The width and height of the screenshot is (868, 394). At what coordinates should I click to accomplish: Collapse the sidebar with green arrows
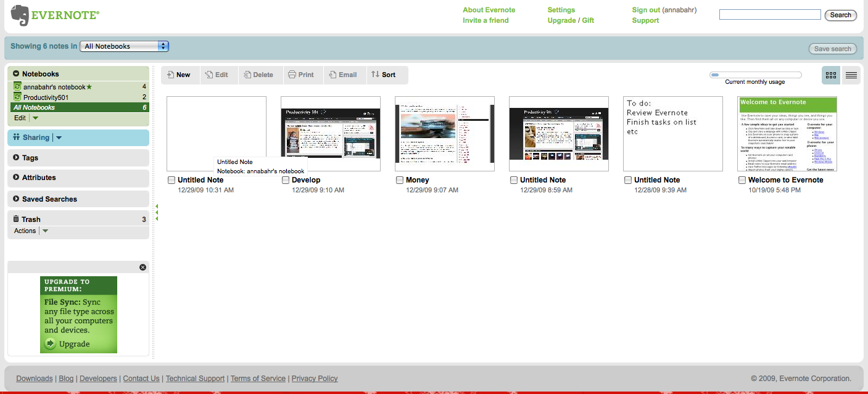tap(157, 212)
